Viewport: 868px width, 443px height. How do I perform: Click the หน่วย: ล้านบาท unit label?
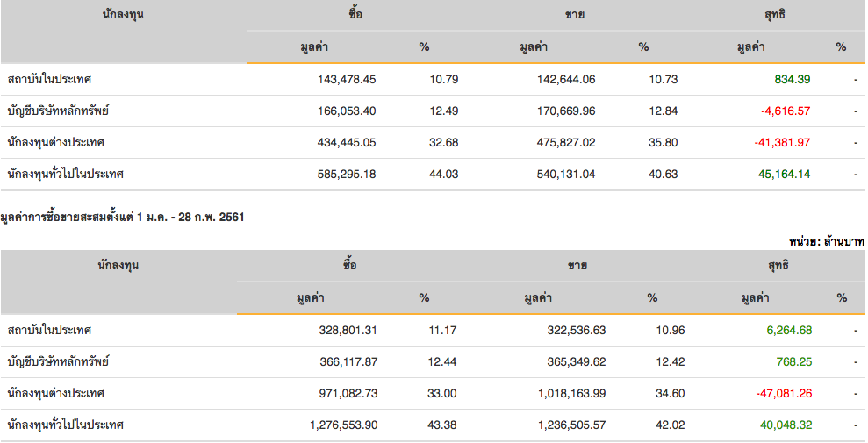tap(826, 240)
